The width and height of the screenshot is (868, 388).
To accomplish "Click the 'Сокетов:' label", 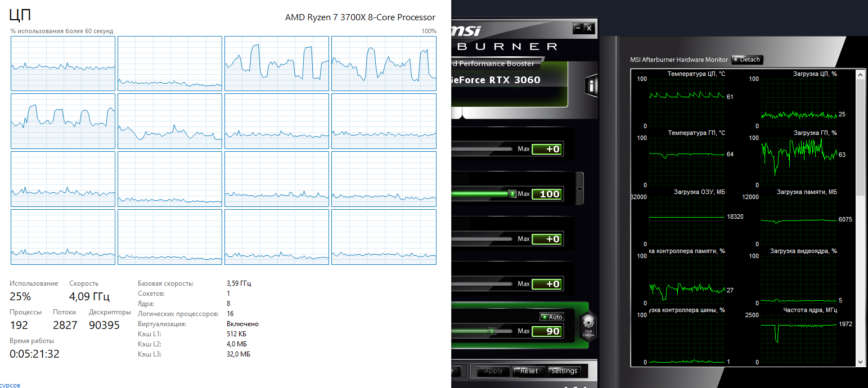I will point(151,294).
